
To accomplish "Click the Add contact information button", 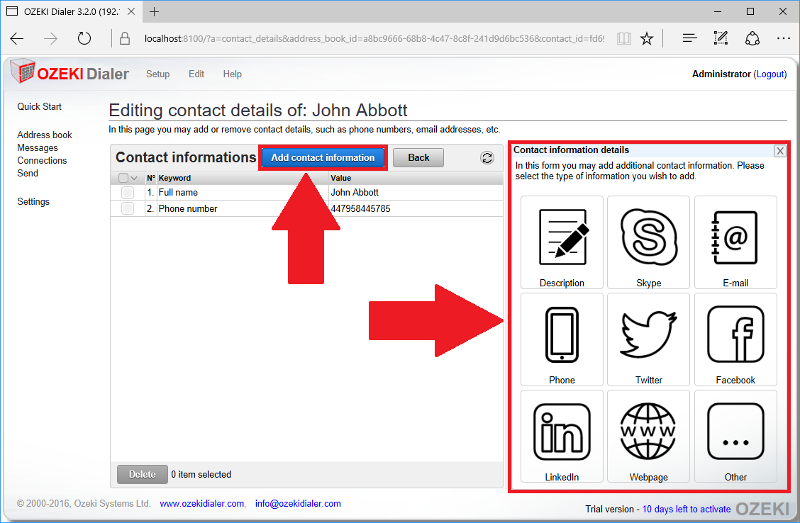I will tap(323, 158).
